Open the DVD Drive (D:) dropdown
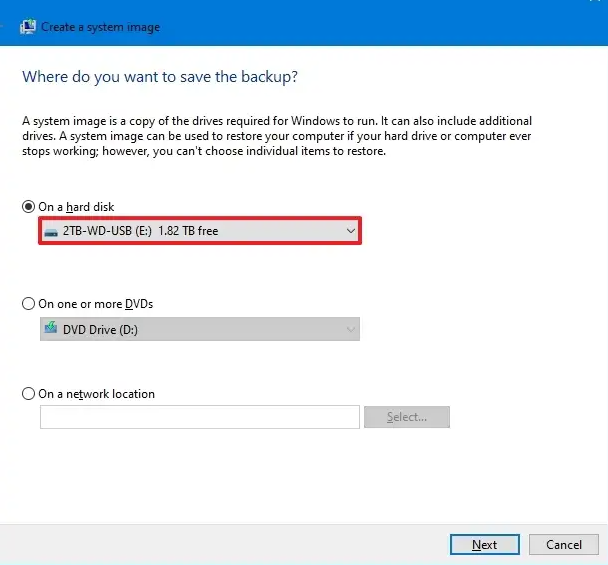Image resolution: width=608 pixels, height=565 pixels. coord(200,329)
